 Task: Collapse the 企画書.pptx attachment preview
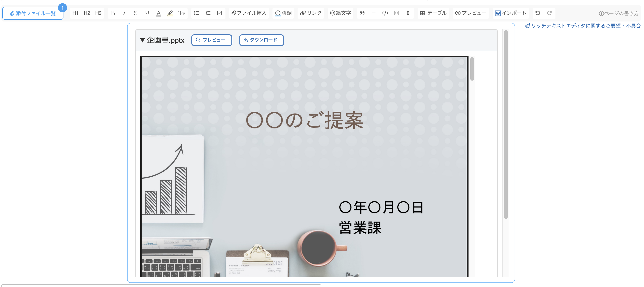click(x=143, y=40)
